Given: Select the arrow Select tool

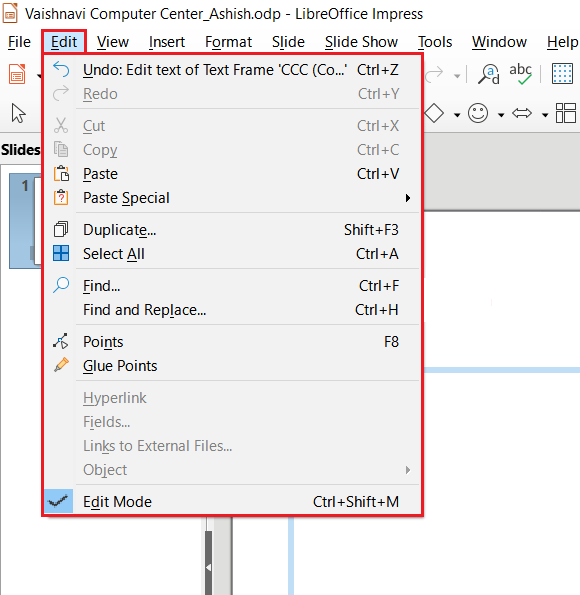Looking at the screenshot, I should coord(18,113).
